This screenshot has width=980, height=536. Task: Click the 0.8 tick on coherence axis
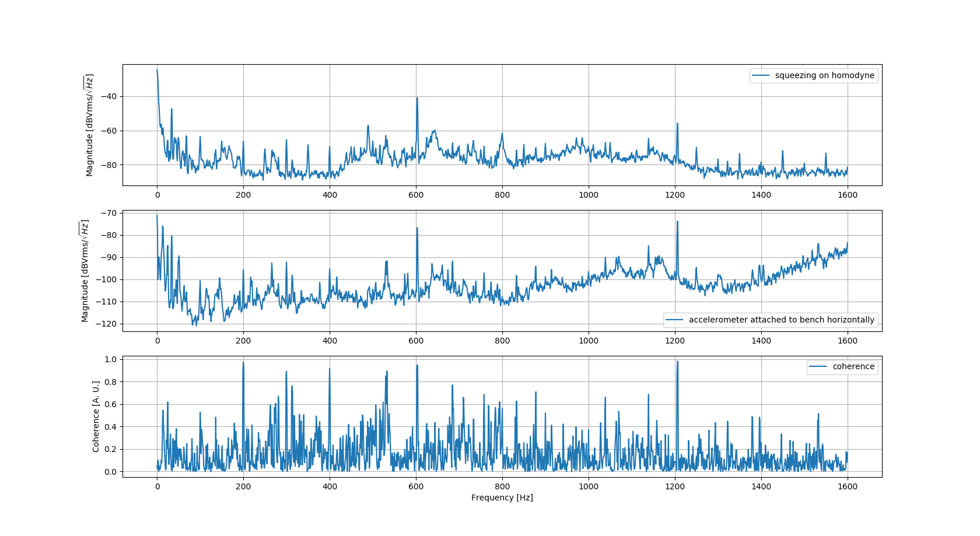pos(111,382)
